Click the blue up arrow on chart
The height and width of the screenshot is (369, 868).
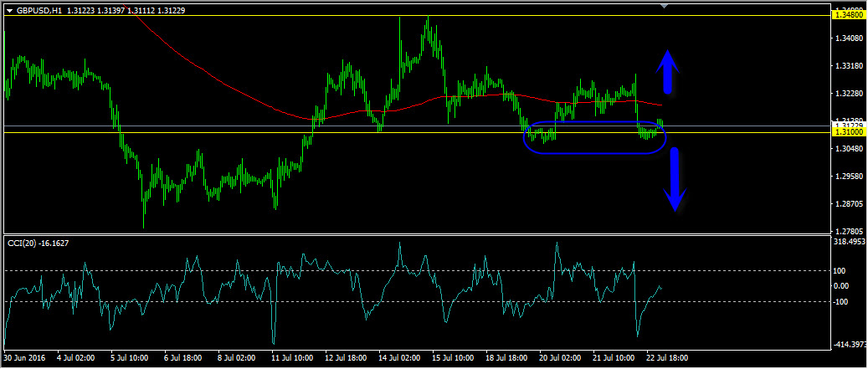pyautogui.click(x=667, y=70)
